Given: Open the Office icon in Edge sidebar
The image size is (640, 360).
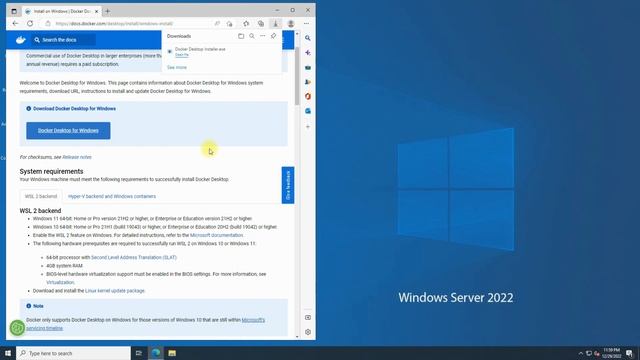Looking at the screenshot, I should 308,96.
